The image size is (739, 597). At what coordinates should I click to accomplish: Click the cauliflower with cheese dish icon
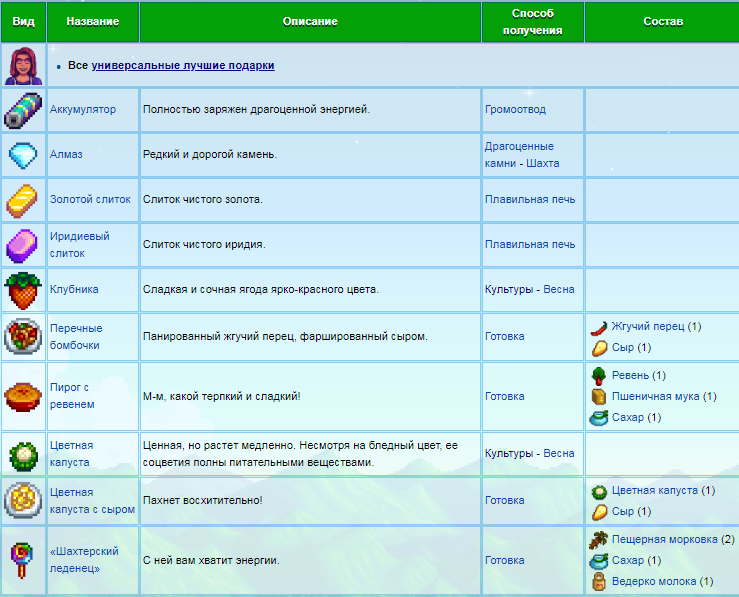click(x=23, y=500)
